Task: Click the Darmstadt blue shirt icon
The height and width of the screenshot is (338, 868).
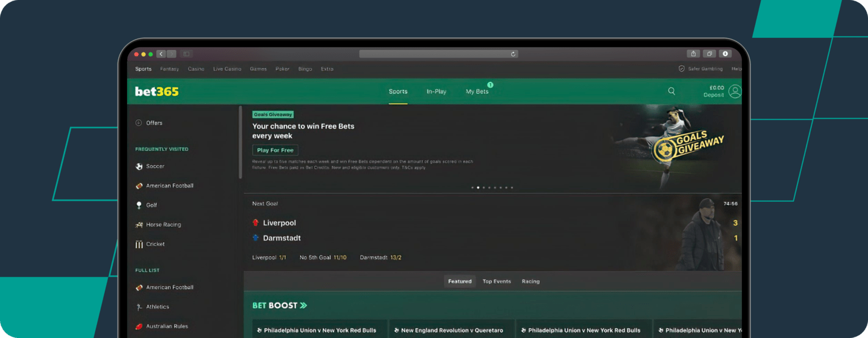Action: pyautogui.click(x=256, y=238)
